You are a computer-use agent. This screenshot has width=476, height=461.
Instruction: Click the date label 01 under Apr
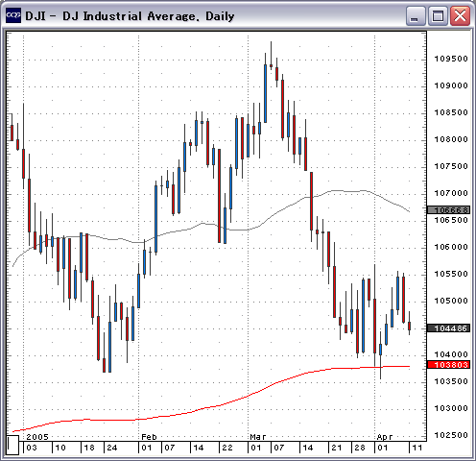(x=383, y=448)
